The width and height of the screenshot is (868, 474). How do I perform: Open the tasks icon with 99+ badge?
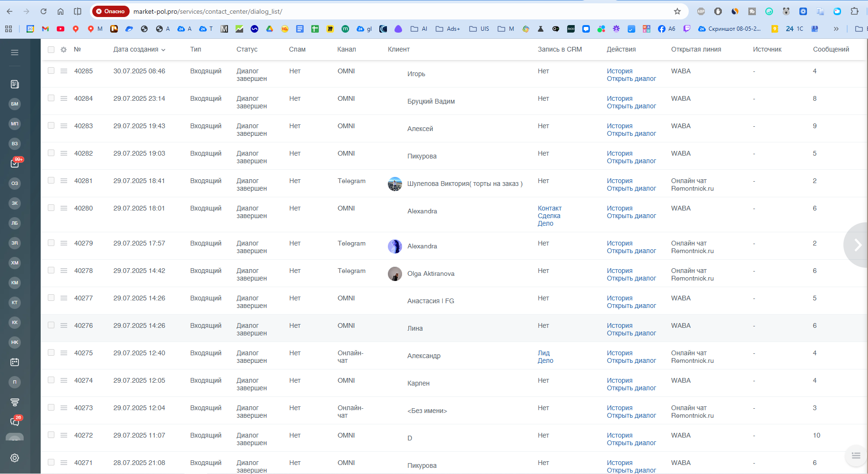coord(15,164)
